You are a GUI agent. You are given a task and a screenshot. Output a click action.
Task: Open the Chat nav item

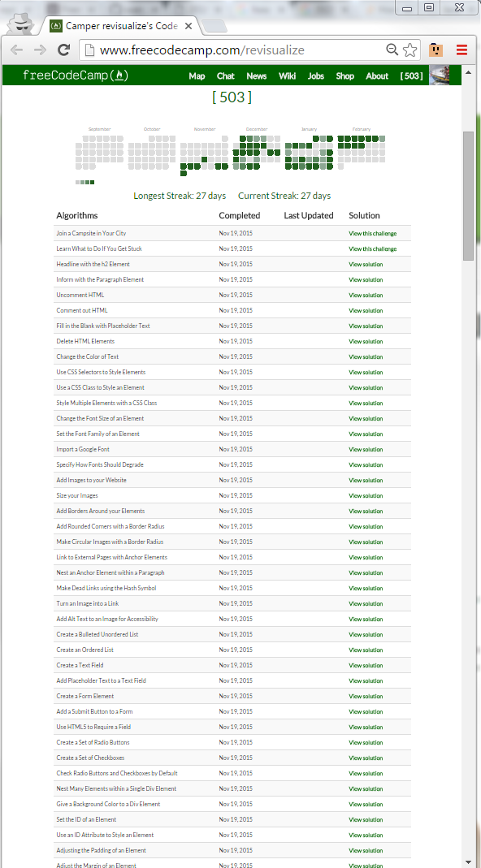pos(226,76)
